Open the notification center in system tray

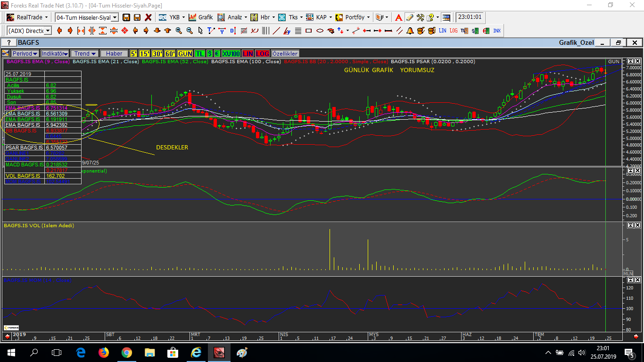click(x=629, y=353)
